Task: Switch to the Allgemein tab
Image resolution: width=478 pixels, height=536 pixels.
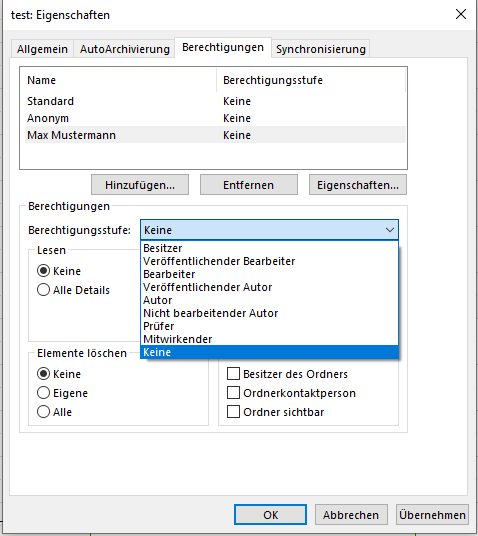Action: click(x=42, y=49)
